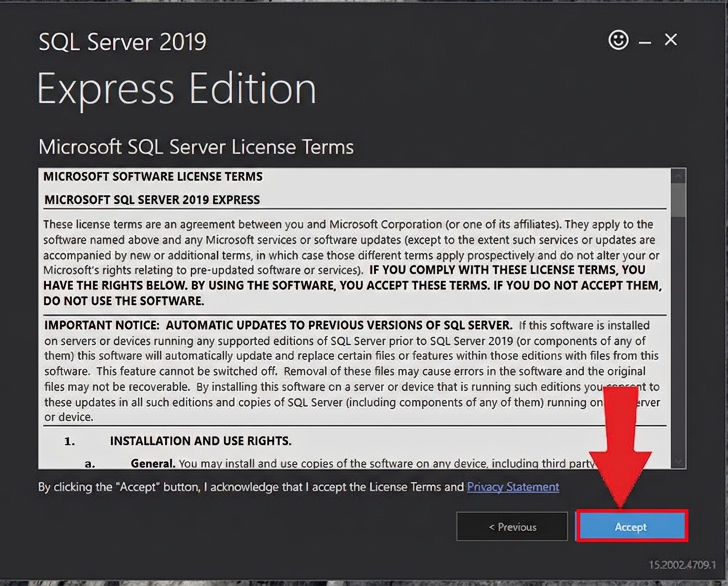The height and width of the screenshot is (586, 728).
Task: Click the "MICROSOFT SQL SERVER 2019 EXPRESS" line
Action: pos(152,200)
